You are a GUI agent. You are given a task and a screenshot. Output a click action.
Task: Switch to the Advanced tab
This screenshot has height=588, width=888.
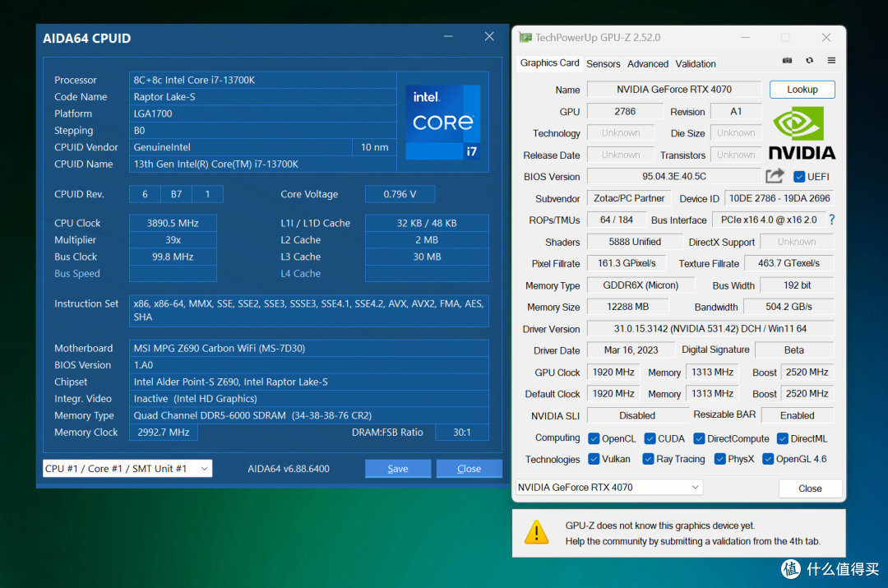coord(647,64)
